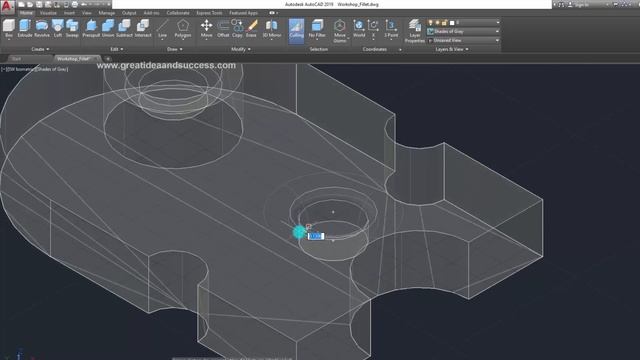Expand the Layers & View panel

452,49
